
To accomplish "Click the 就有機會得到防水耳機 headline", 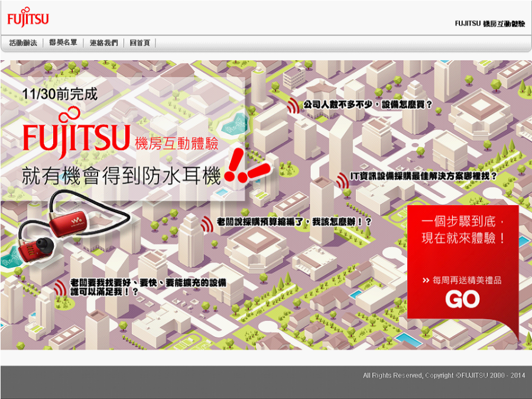I will pos(121,176).
